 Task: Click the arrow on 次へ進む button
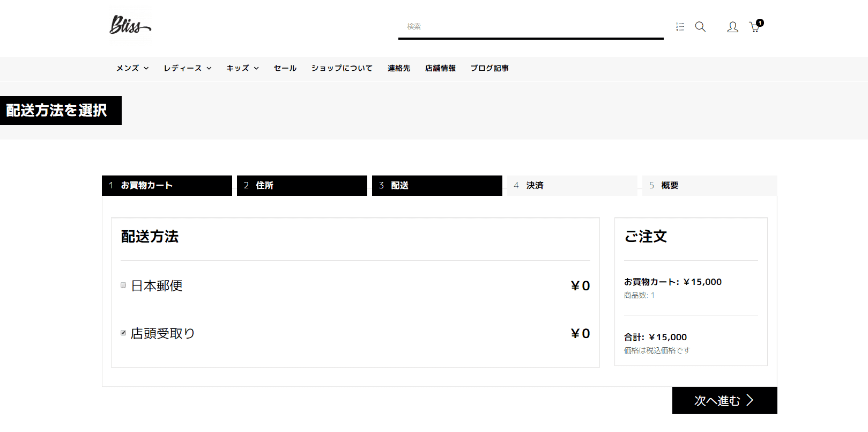click(750, 400)
